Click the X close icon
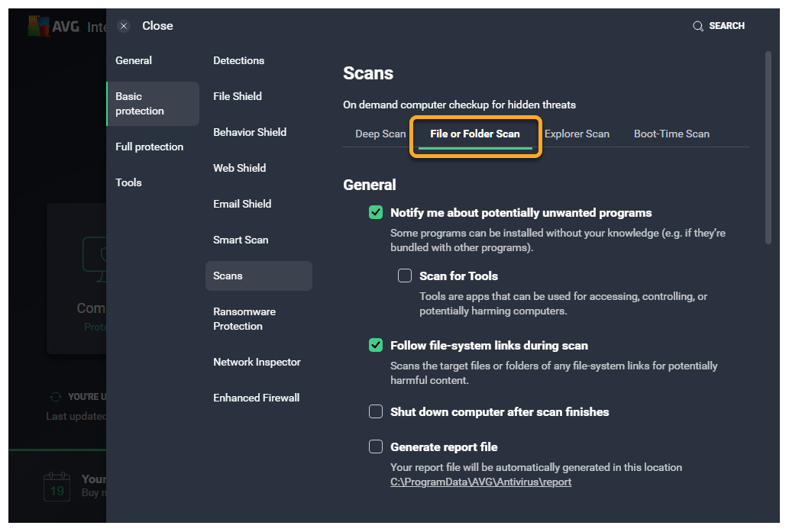The image size is (789, 532). pos(124,26)
